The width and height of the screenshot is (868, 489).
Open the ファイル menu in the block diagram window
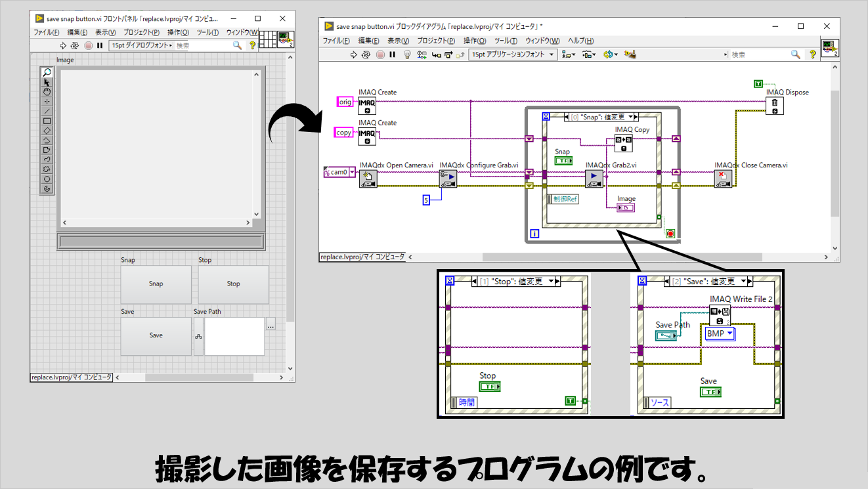(335, 41)
